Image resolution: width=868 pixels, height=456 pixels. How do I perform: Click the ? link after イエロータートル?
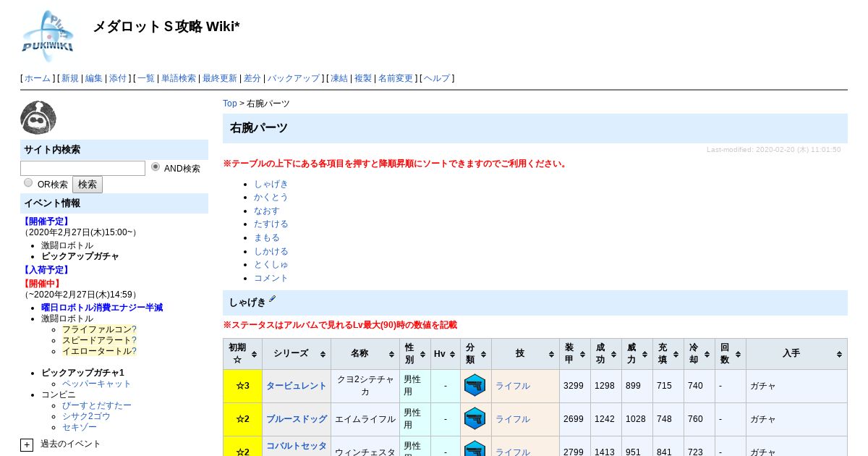coord(134,351)
